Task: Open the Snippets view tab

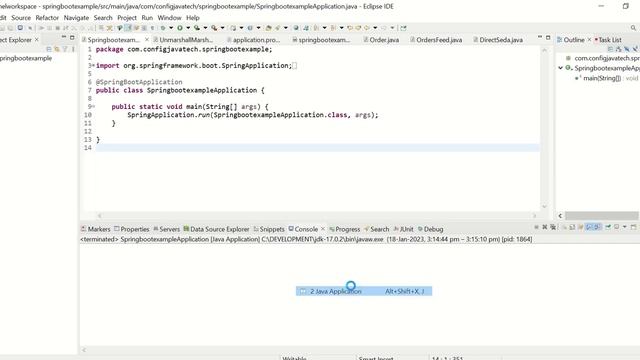Action: coord(269,229)
